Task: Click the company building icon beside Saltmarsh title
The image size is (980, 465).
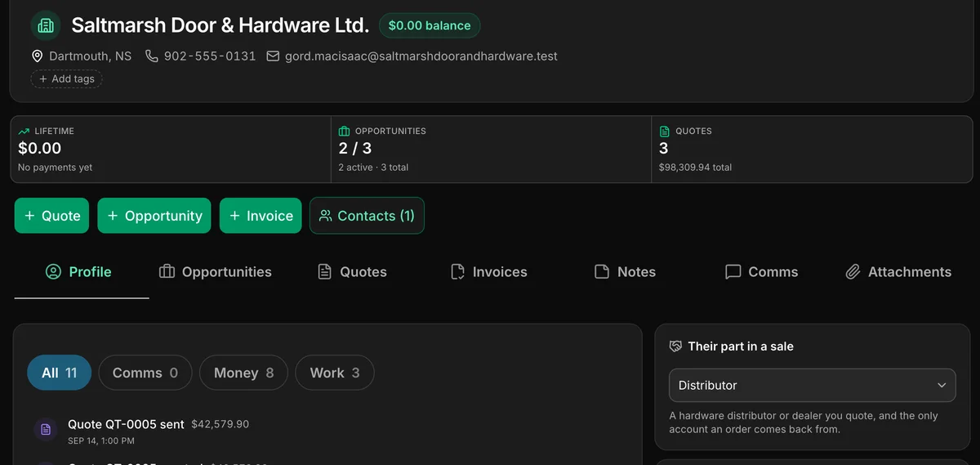Action: pos(46,25)
